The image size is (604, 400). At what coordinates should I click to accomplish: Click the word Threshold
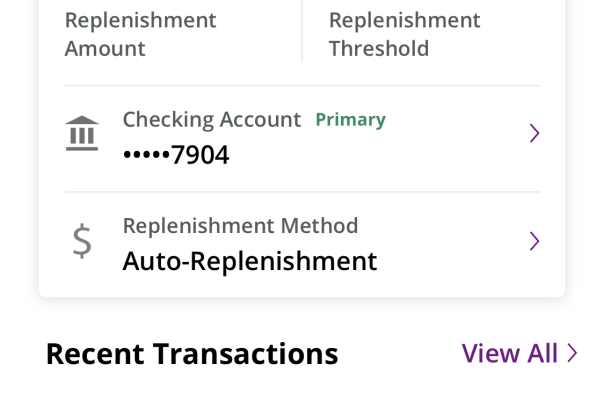pos(379,49)
